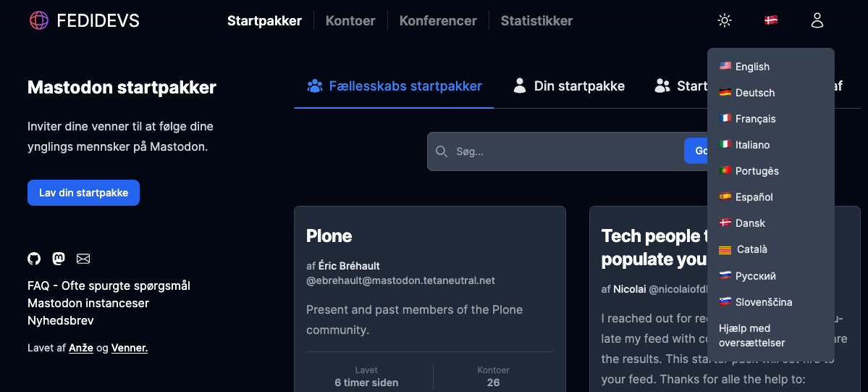Toggle the light/dark theme sun icon
The width and height of the screenshot is (868, 392).
coord(724,20)
